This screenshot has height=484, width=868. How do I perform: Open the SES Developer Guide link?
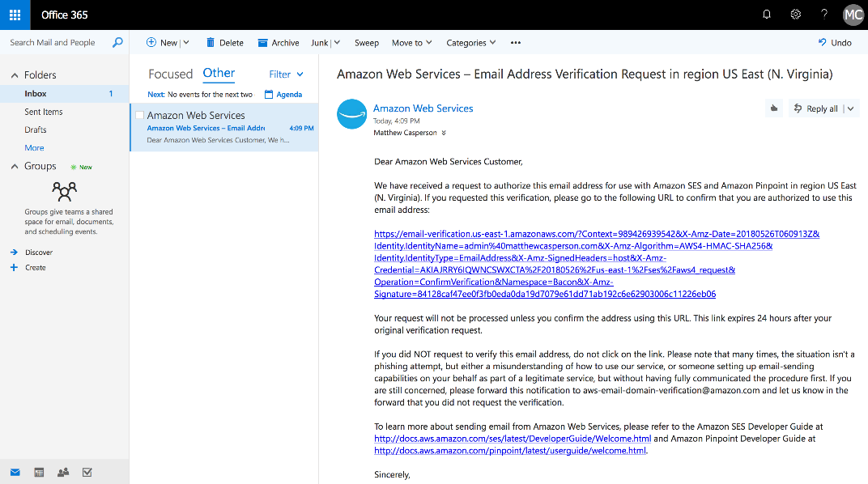tap(513, 439)
